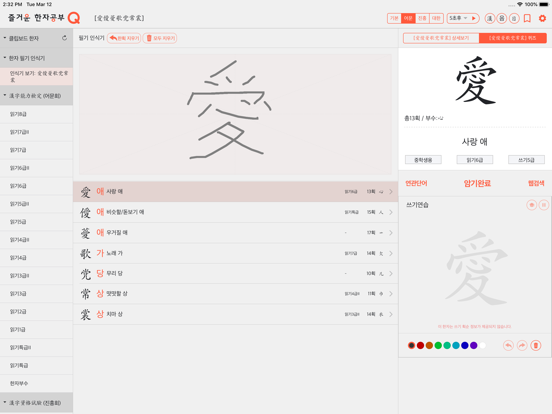Screen dimensions: 552x414
Task: Toggle the third circle button beside 음
Action: tap(514, 18)
